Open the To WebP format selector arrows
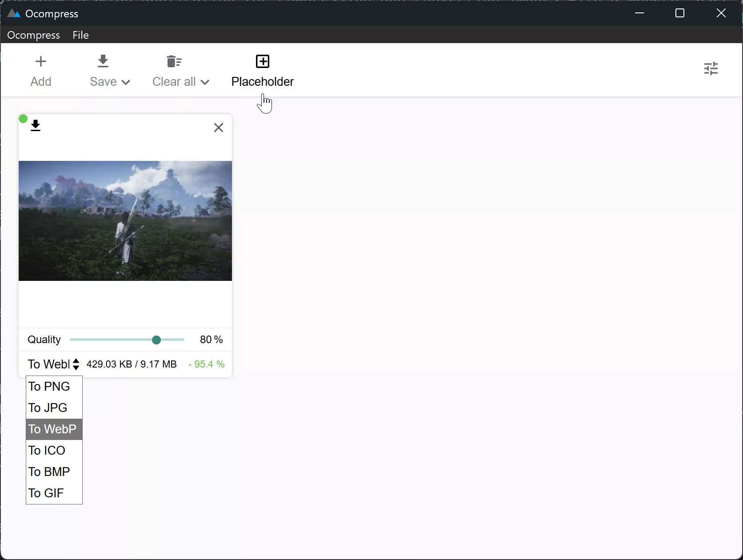The image size is (743, 560). click(x=76, y=364)
